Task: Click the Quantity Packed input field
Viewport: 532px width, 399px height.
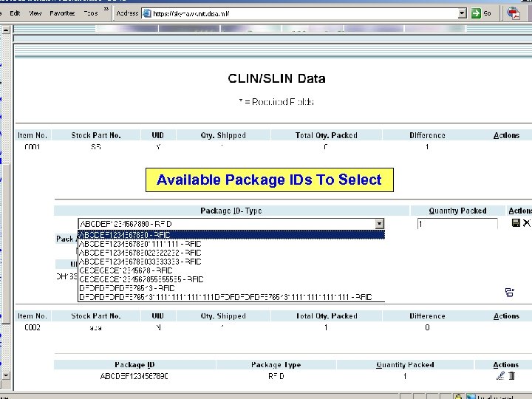Action: [x=457, y=224]
